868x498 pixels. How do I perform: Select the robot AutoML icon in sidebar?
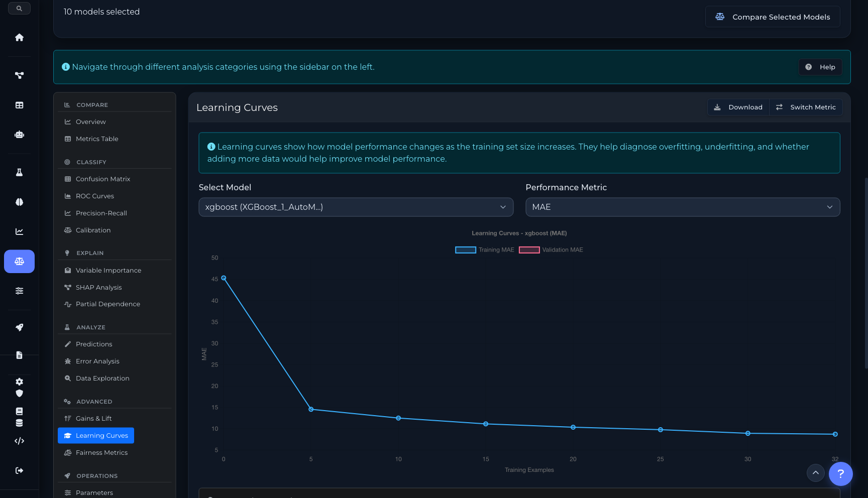point(19,135)
